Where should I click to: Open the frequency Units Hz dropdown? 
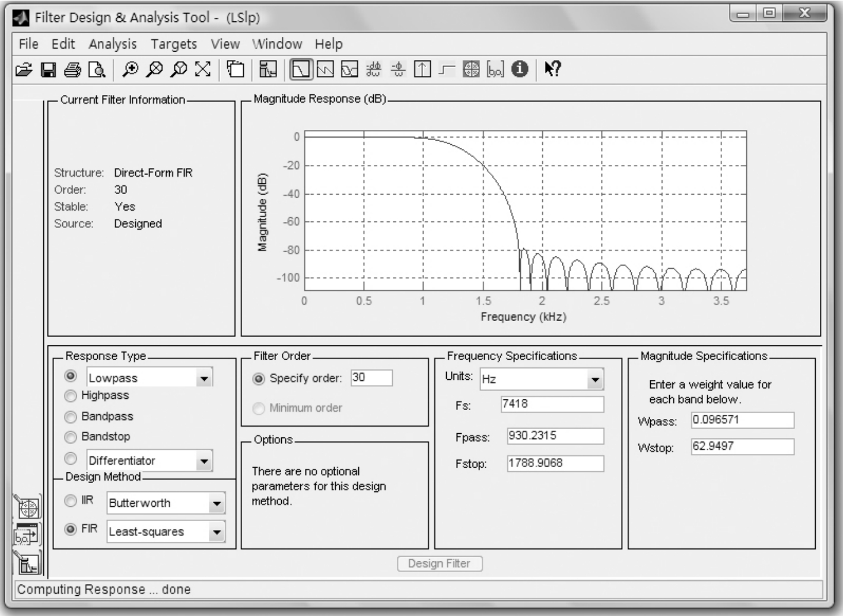[594, 380]
